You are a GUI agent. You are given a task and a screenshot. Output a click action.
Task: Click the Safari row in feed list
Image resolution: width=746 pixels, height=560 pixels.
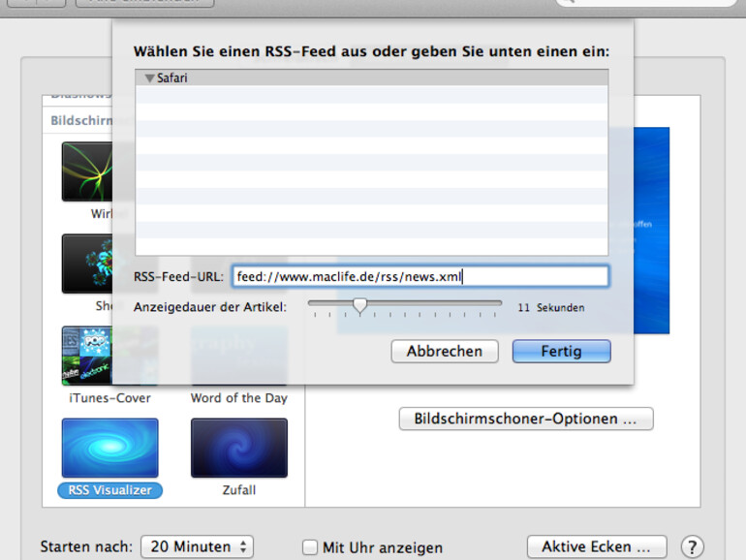click(372, 78)
